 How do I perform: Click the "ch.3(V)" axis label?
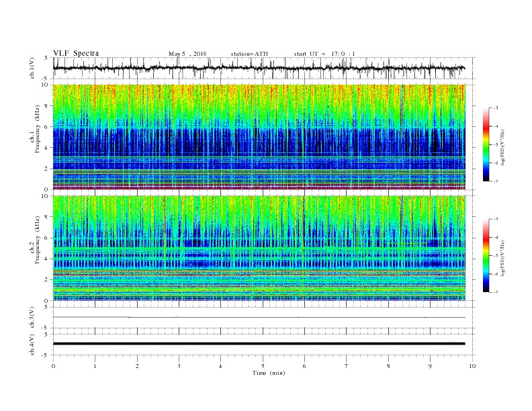(32, 318)
